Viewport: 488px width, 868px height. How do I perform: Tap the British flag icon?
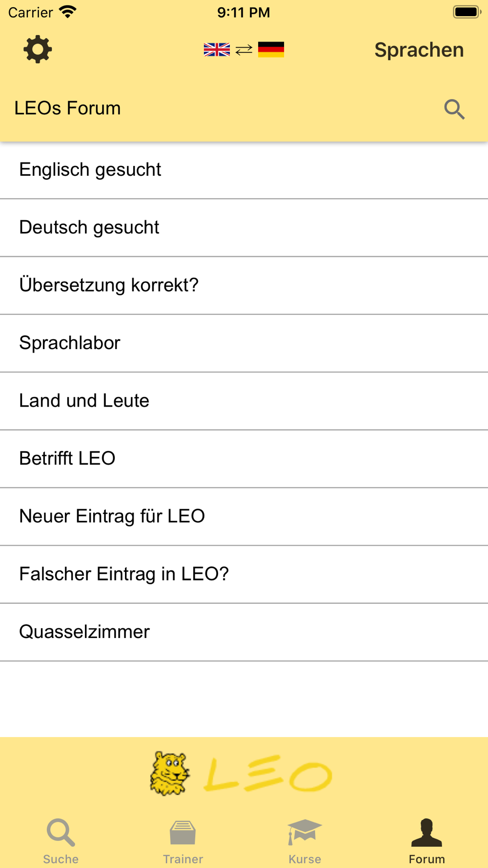click(x=217, y=50)
